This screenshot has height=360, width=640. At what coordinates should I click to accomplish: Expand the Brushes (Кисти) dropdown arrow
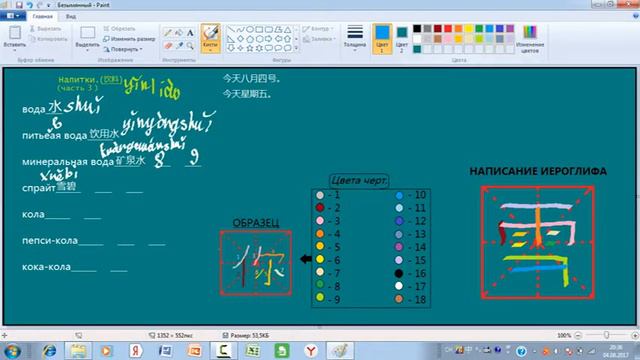211,50
